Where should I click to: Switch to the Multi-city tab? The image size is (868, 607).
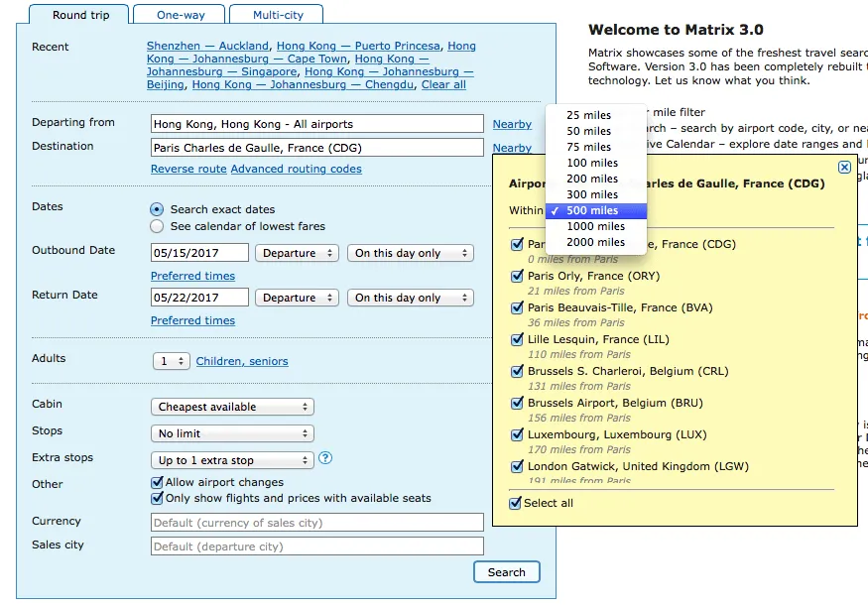click(x=278, y=15)
